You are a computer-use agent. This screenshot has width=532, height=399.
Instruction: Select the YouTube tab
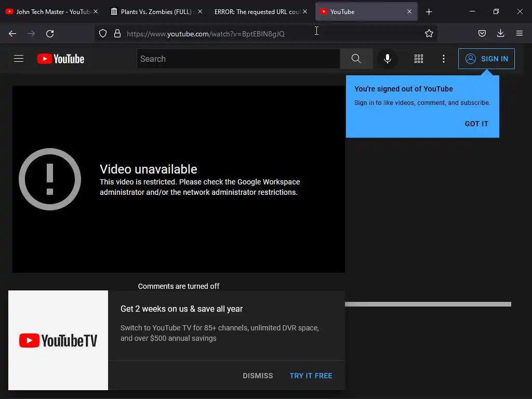[366, 11]
